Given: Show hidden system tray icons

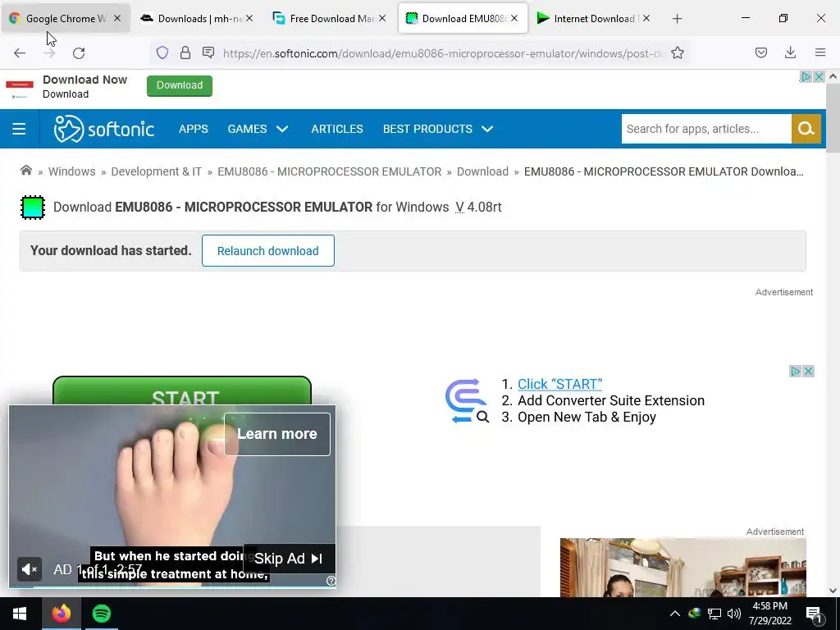Looking at the screenshot, I should 675,614.
